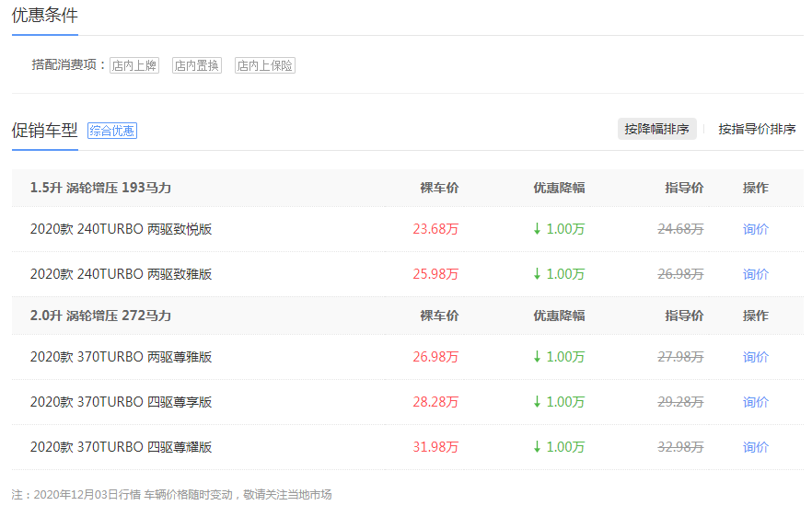Open 2020款 240TURBO 两驱致雅版 model name

click(x=121, y=274)
